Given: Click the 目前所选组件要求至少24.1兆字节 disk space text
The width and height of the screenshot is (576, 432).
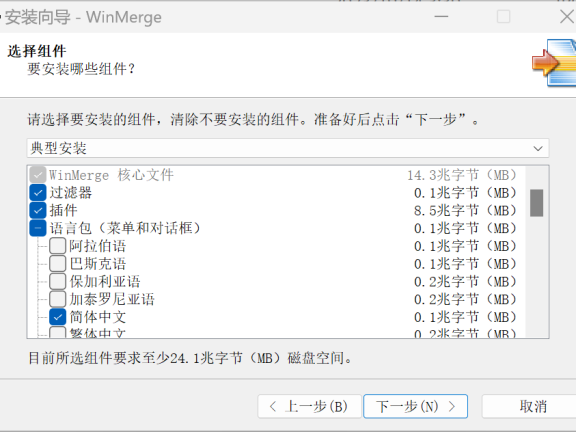Looking at the screenshot, I should click(x=190, y=357).
